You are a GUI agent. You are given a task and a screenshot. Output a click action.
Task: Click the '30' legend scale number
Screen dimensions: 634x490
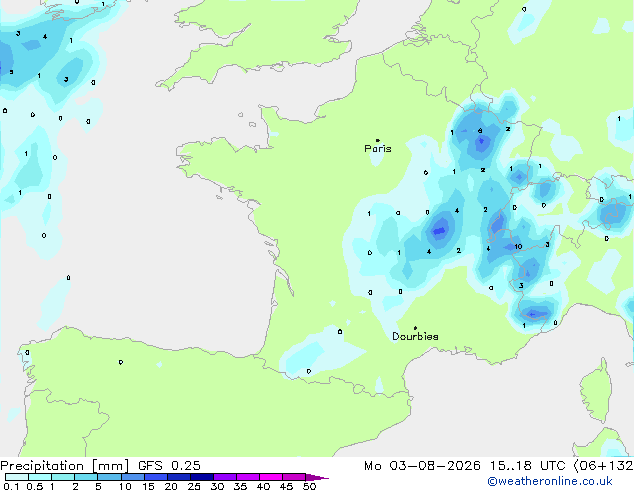click(217, 486)
